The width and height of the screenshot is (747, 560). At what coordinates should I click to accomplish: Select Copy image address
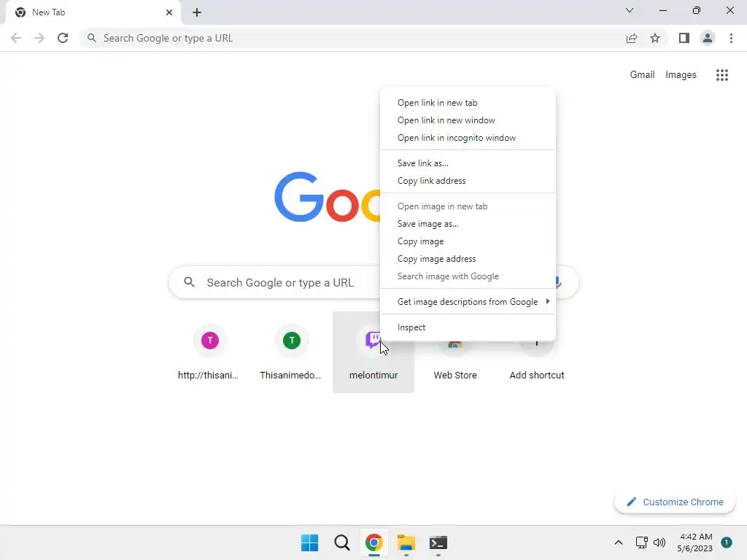point(468,259)
